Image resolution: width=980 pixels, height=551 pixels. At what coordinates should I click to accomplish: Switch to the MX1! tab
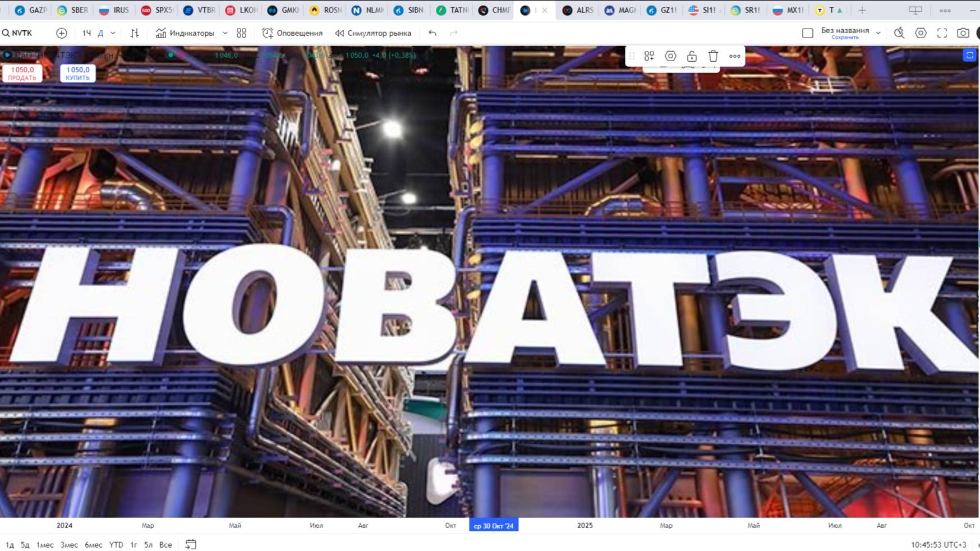788,10
